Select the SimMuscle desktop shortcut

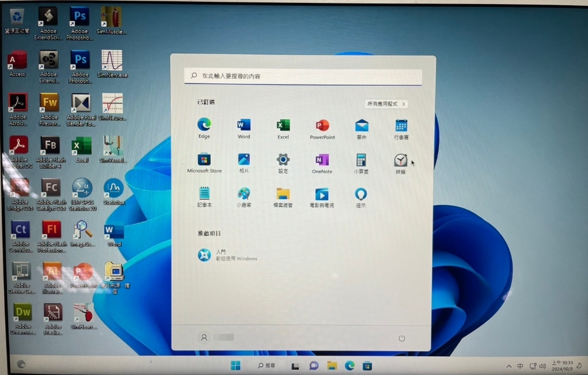(x=111, y=20)
